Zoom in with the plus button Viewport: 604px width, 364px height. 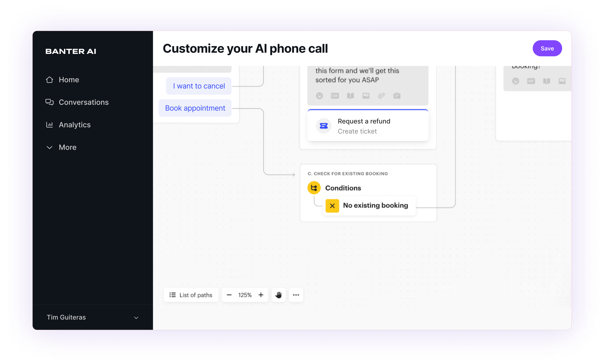tap(261, 295)
